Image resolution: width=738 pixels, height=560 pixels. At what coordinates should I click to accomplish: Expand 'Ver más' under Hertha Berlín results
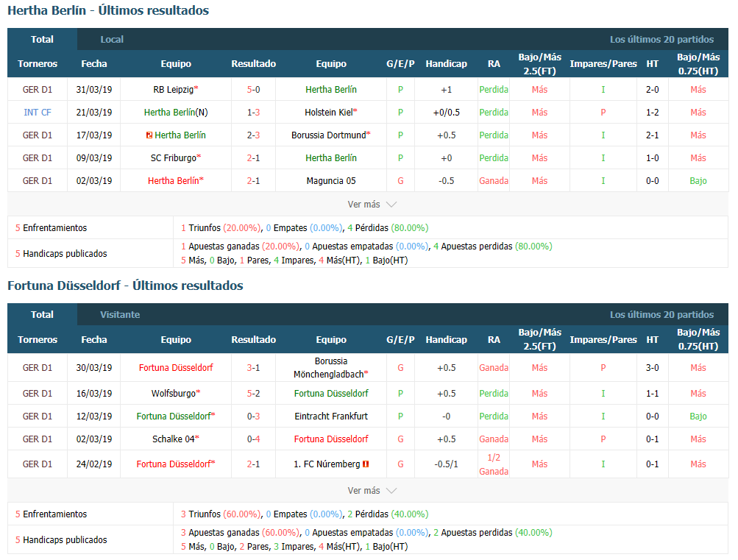click(372, 205)
